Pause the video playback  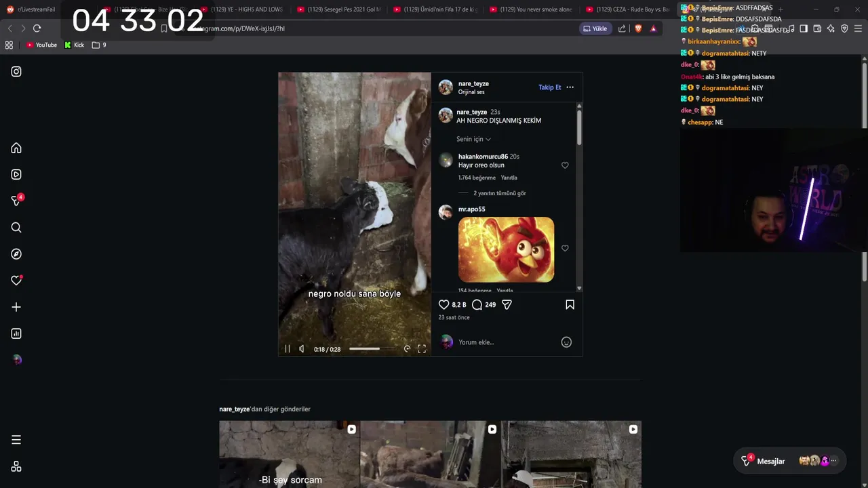coord(287,349)
